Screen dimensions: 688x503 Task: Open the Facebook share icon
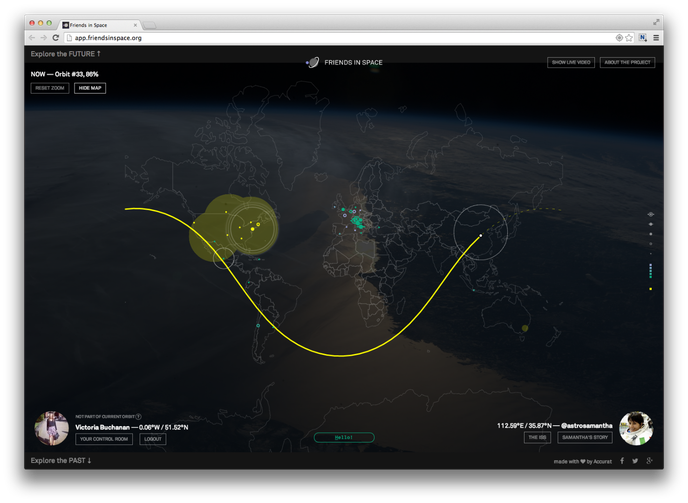(x=621, y=461)
